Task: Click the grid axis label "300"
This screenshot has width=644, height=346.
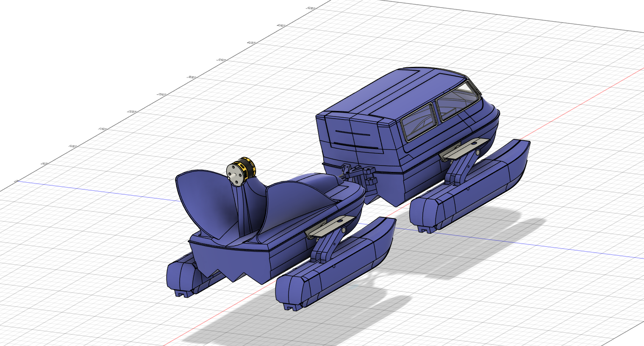Action: click(191, 78)
